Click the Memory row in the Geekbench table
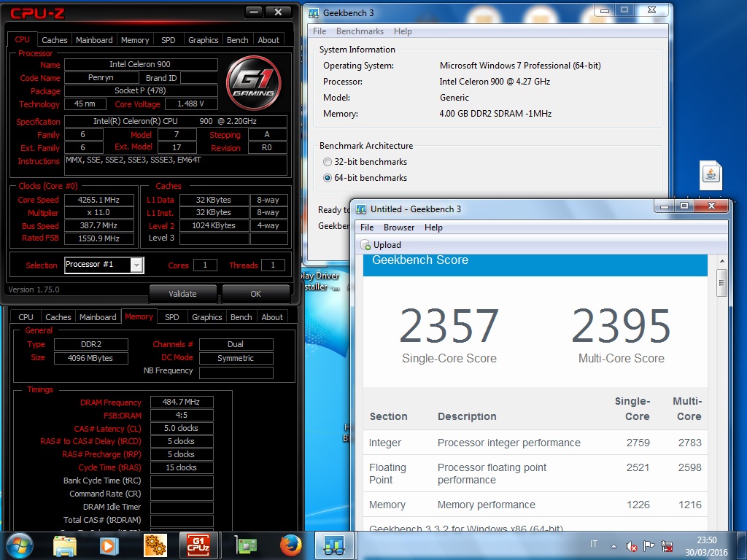747x560 pixels. [x=535, y=505]
